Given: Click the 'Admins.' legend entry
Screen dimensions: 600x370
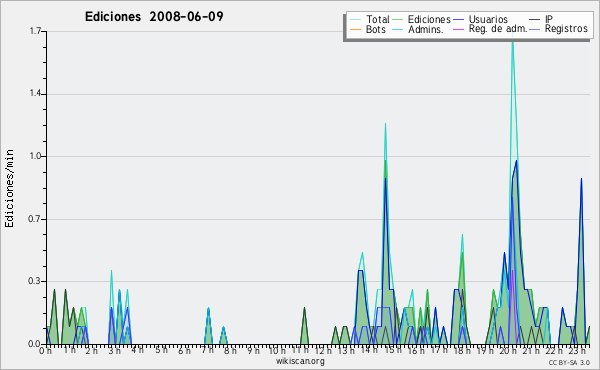Looking at the screenshot, I should (418, 29).
